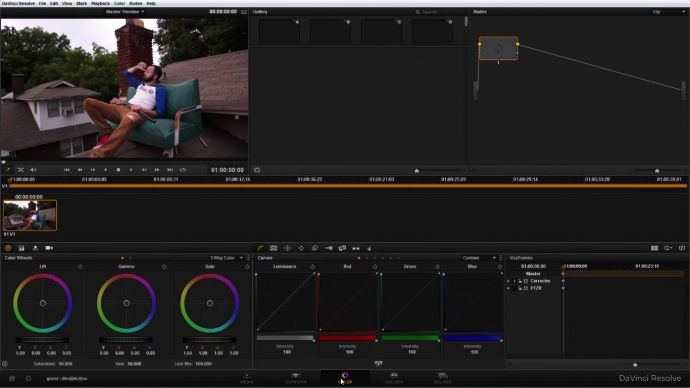Click the Saturation value field
This screenshot has height=388, width=690.
(x=66, y=364)
